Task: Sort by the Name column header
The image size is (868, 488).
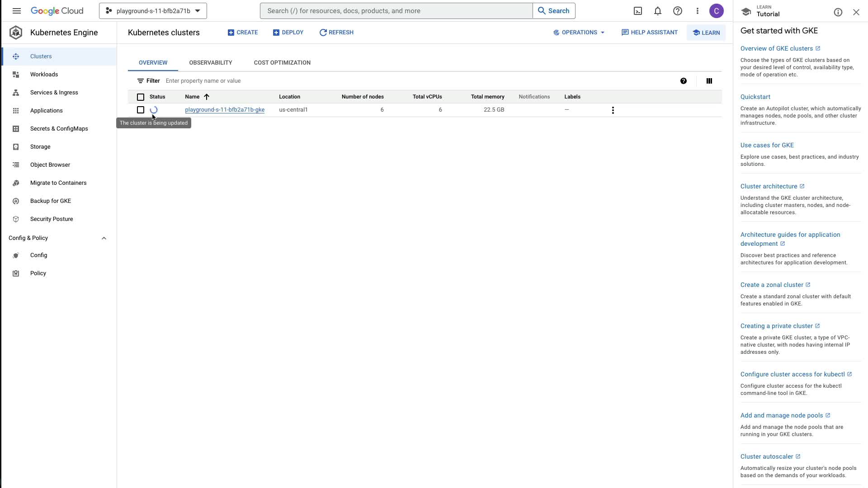Action: click(193, 97)
